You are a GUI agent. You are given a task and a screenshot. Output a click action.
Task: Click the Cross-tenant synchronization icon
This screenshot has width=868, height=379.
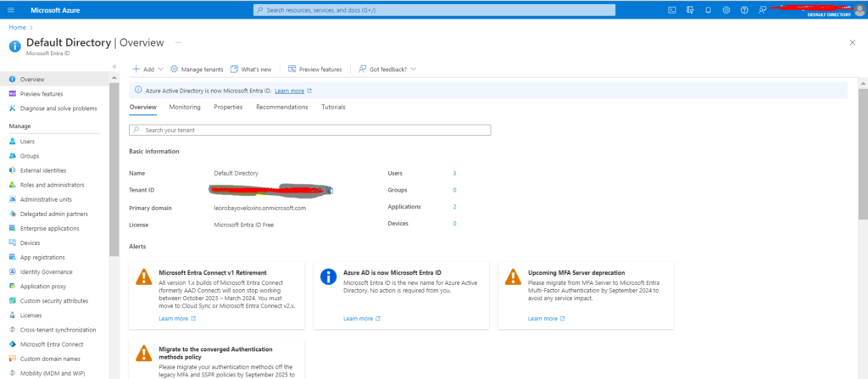(12, 330)
